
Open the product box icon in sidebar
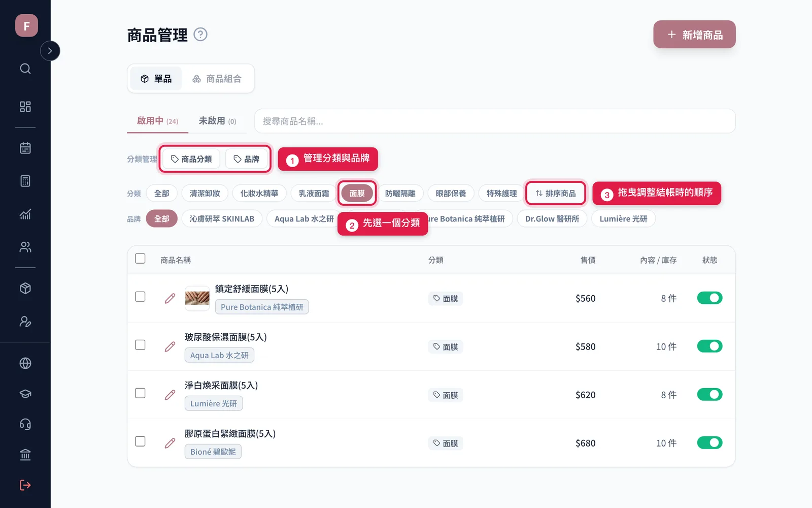pos(25,289)
